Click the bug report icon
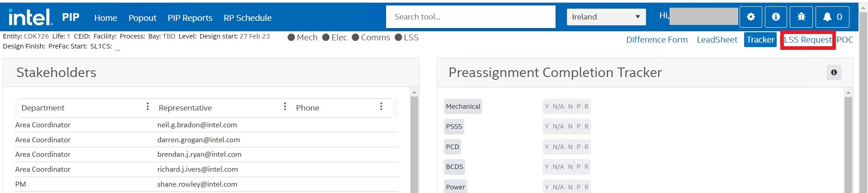 [801, 17]
